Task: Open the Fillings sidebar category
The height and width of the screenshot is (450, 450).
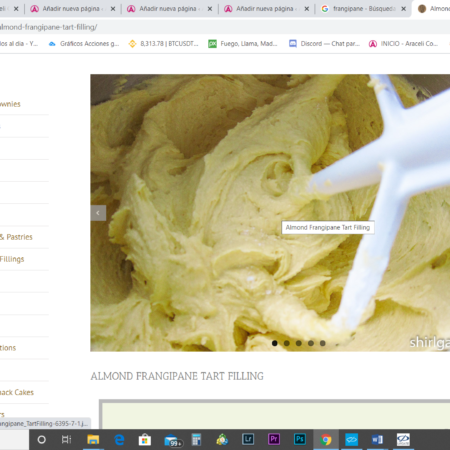Action: pyautogui.click(x=12, y=259)
